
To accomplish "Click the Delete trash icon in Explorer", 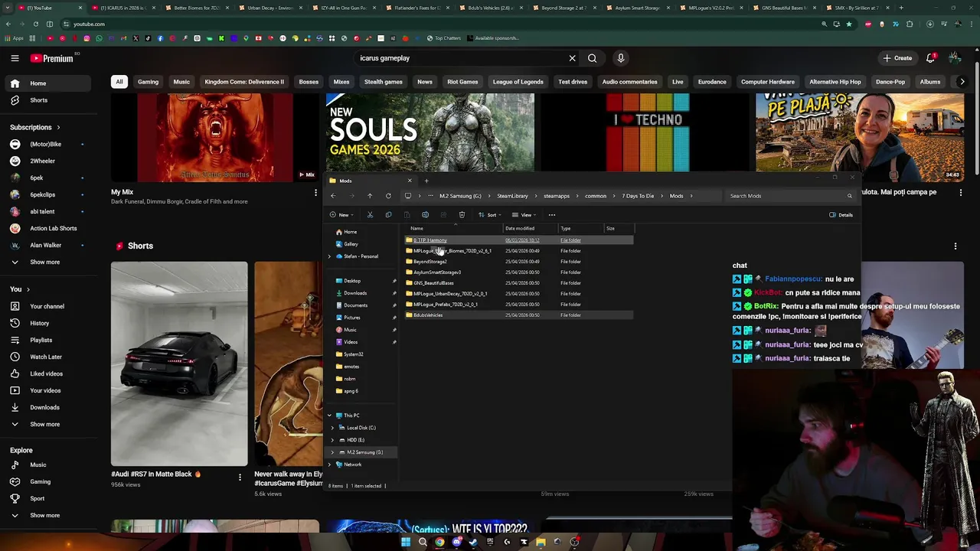I will (462, 215).
